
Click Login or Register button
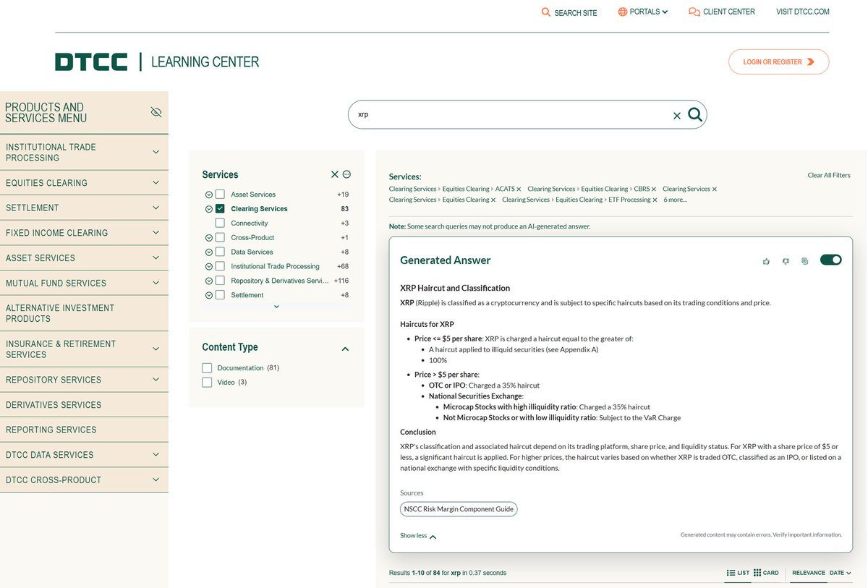[x=778, y=62]
